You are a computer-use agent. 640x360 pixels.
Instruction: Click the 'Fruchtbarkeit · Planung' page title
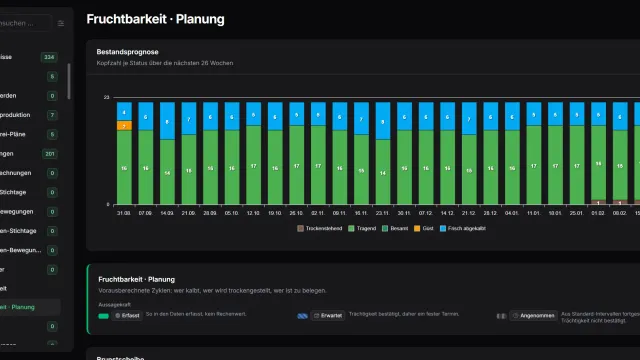click(155, 19)
